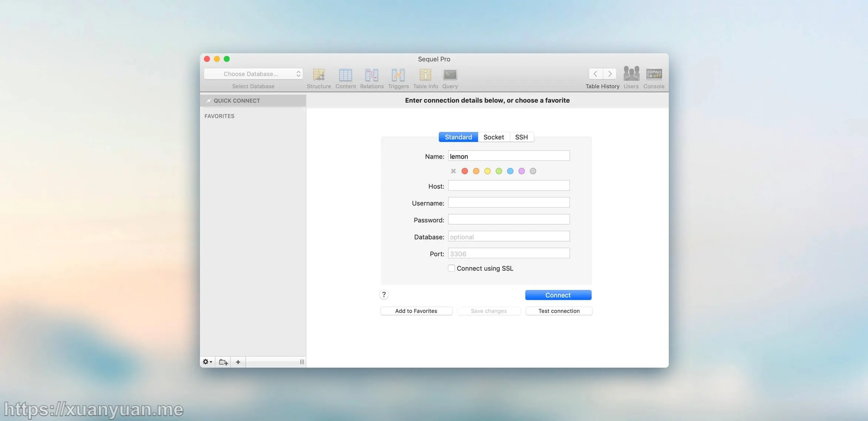Pick the purple color swatch
868x421 pixels.
pos(521,171)
